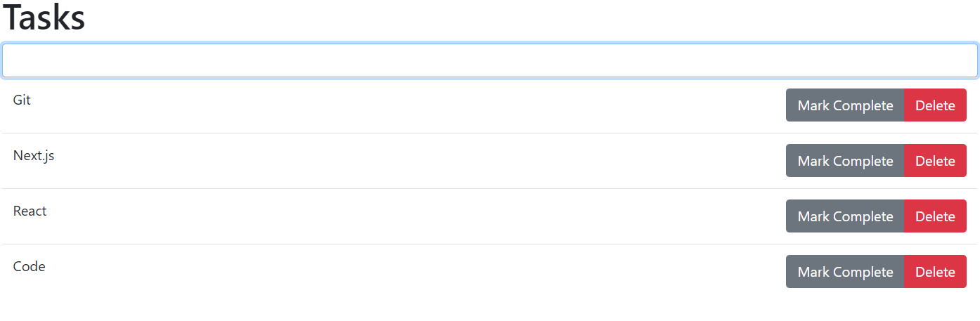The width and height of the screenshot is (980, 321).
Task: Mark the Next.js task complete
Action: [x=845, y=161]
